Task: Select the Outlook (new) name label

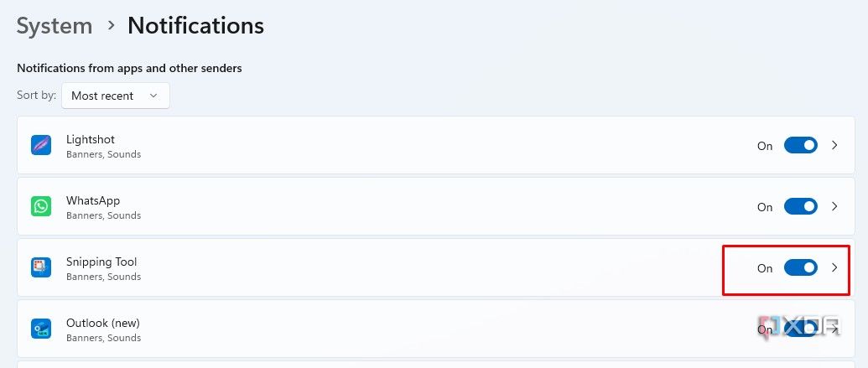Action: 102,323
